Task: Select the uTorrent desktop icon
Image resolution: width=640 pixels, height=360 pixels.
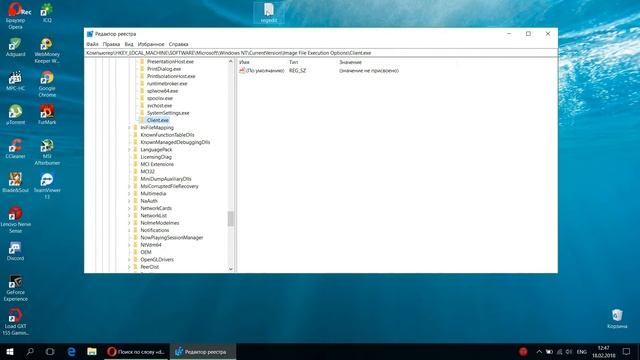Action: [x=16, y=115]
